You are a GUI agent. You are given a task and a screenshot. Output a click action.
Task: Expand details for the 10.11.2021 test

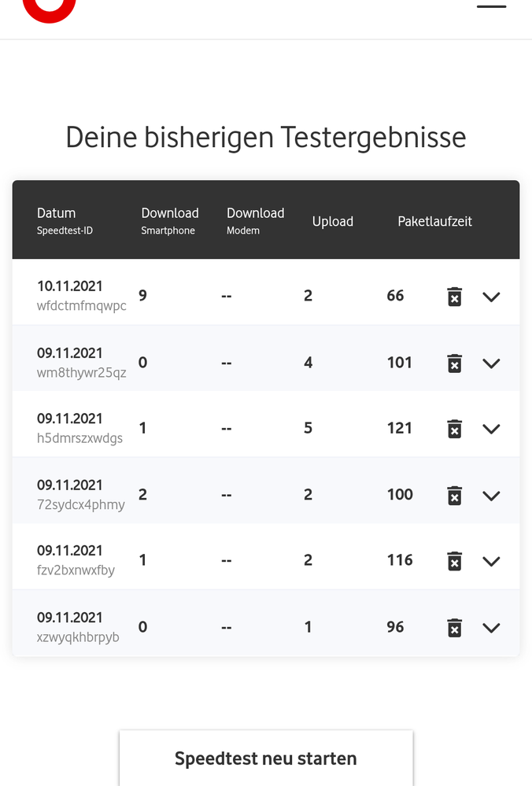click(x=491, y=297)
